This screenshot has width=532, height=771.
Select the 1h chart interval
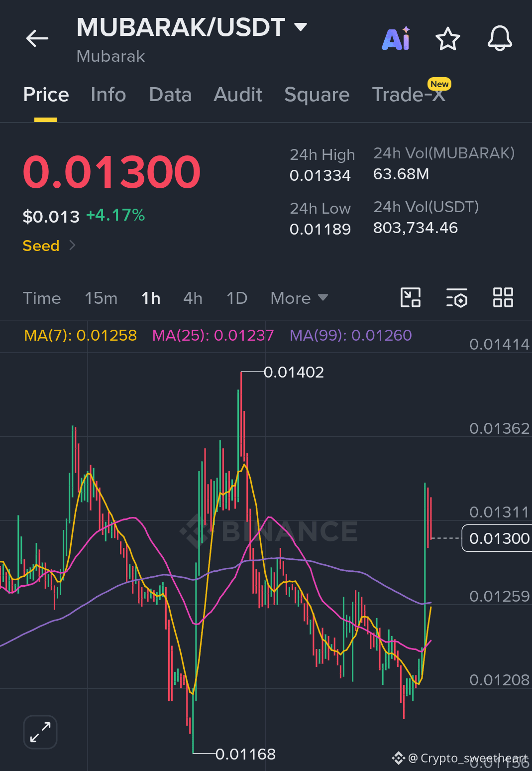pos(151,298)
